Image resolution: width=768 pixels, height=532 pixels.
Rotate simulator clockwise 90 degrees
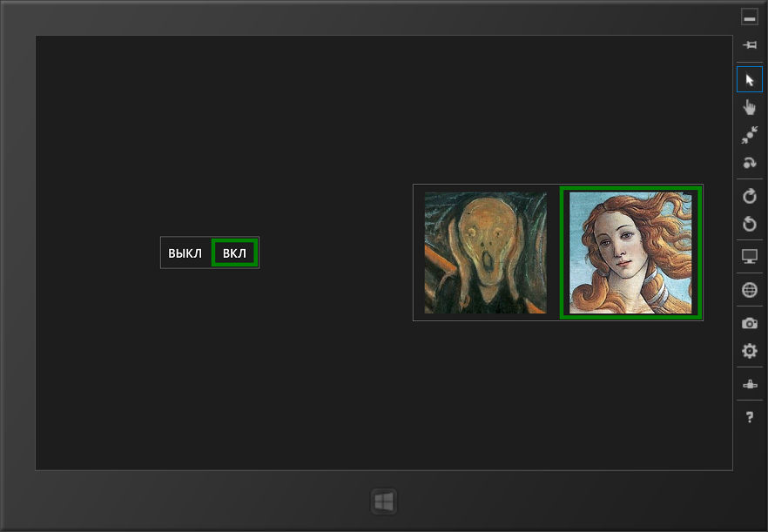pyautogui.click(x=750, y=196)
